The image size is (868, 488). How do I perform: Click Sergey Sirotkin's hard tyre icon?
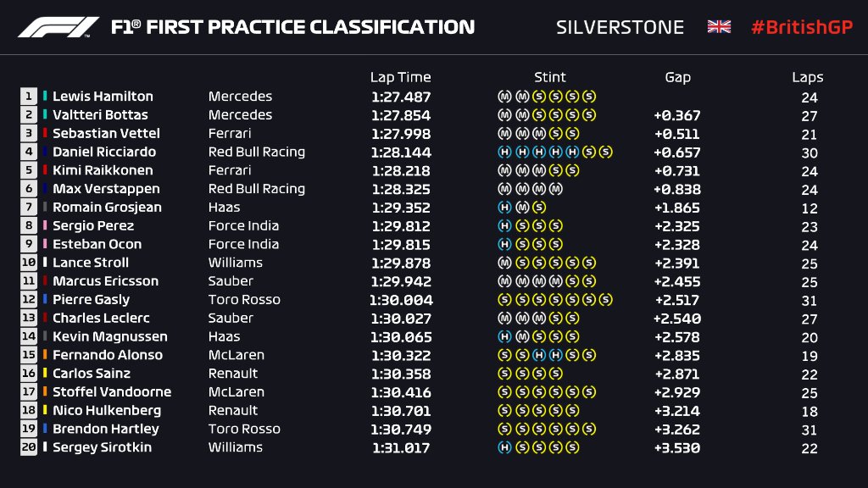504,447
